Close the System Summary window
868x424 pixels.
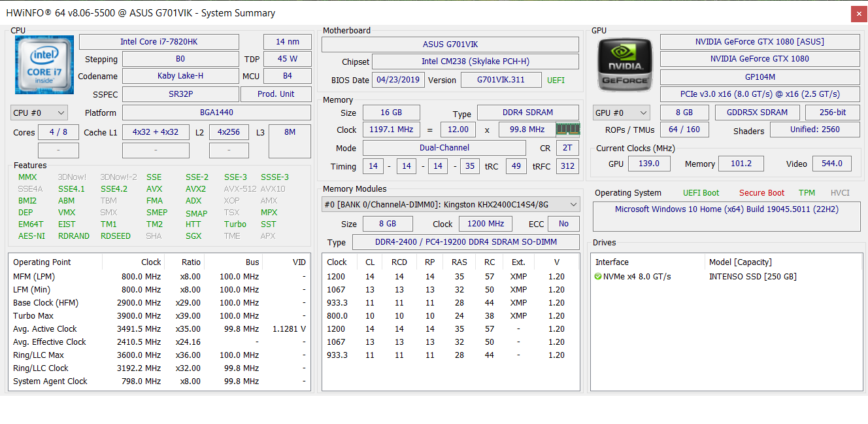click(x=859, y=13)
